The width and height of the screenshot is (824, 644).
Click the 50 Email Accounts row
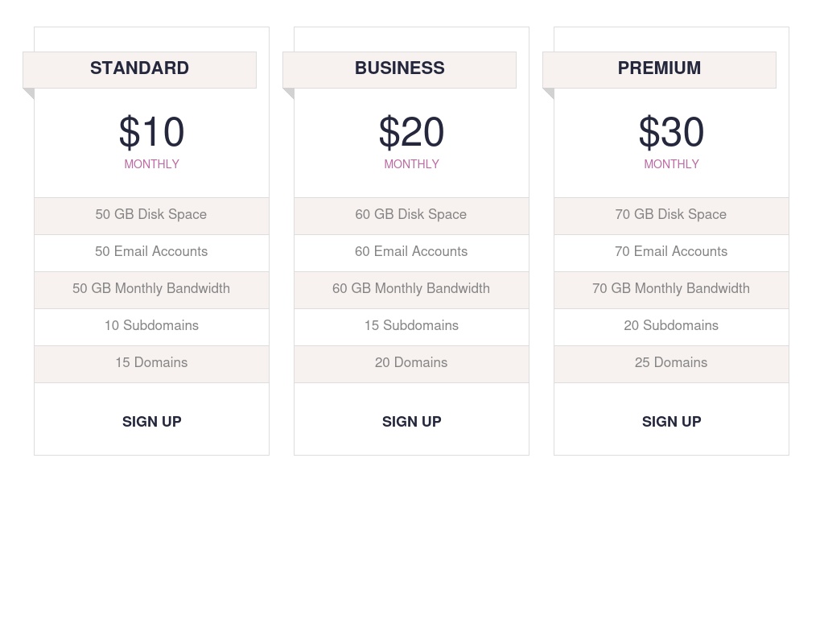(x=151, y=252)
